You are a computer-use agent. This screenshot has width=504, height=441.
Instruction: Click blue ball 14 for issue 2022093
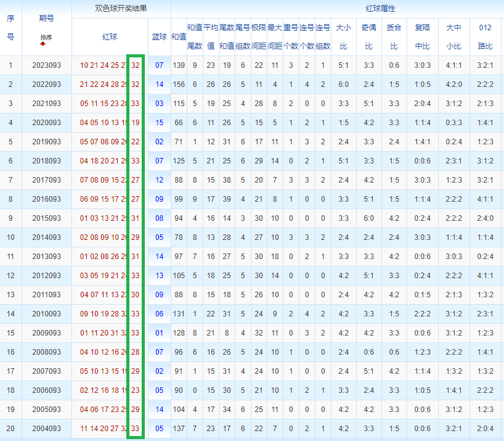tap(160, 84)
